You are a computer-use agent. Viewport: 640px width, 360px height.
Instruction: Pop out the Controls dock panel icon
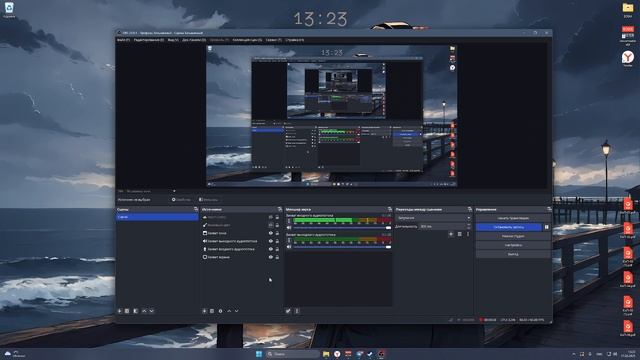pyautogui.click(x=549, y=209)
